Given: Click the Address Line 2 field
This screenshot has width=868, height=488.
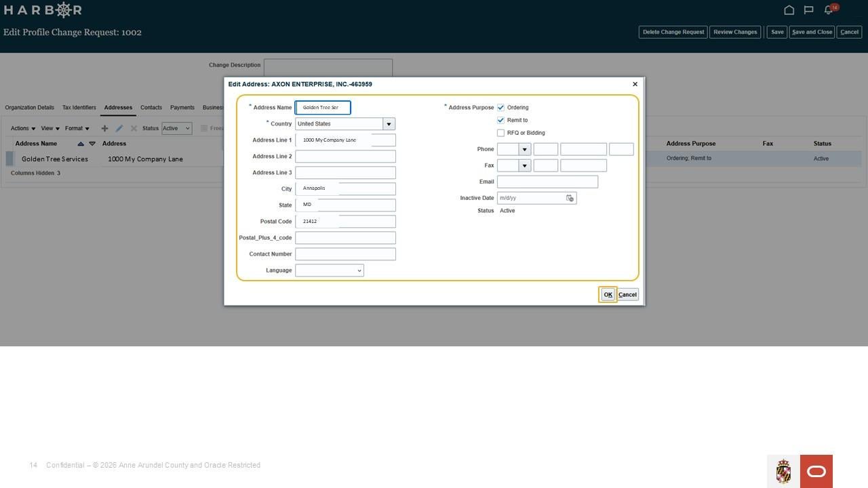Looking at the screenshot, I should pyautogui.click(x=345, y=157).
